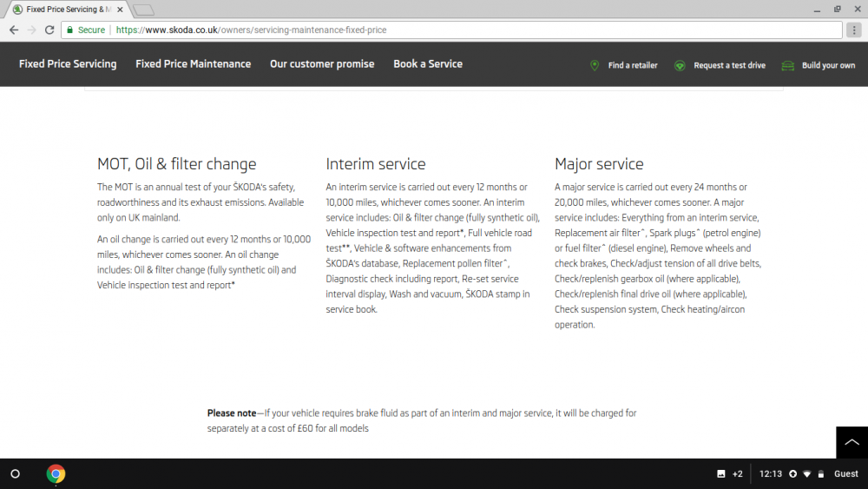Click the bold Please note text
Screen dimensions: 868x489
[232, 413]
